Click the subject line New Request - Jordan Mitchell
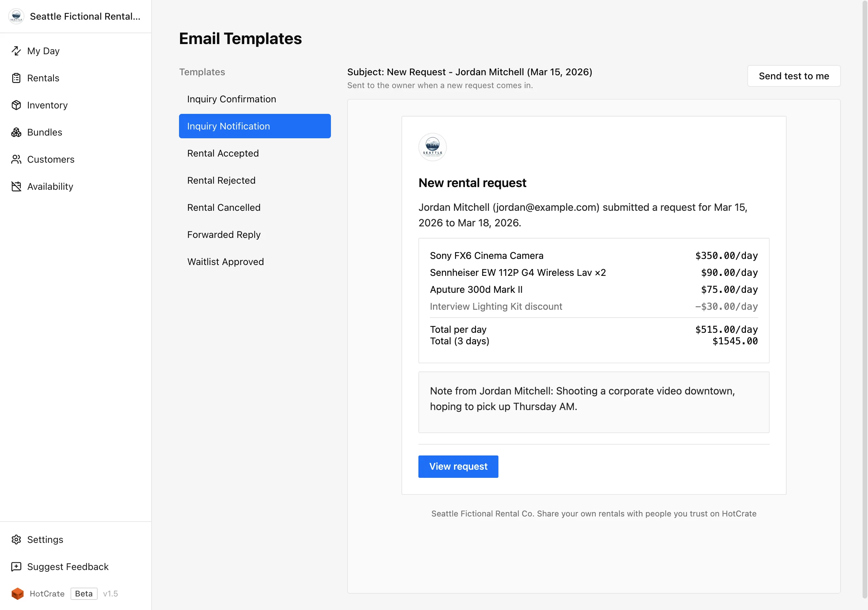The height and width of the screenshot is (610, 868). [x=470, y=72]
